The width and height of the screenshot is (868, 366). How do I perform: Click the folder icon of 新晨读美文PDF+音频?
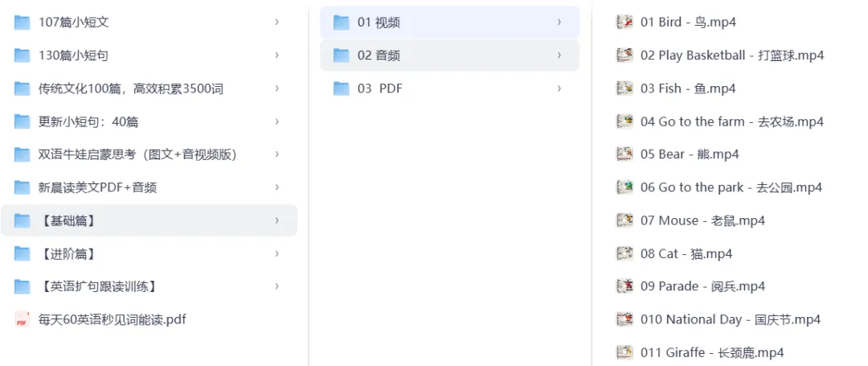(22, 187)
